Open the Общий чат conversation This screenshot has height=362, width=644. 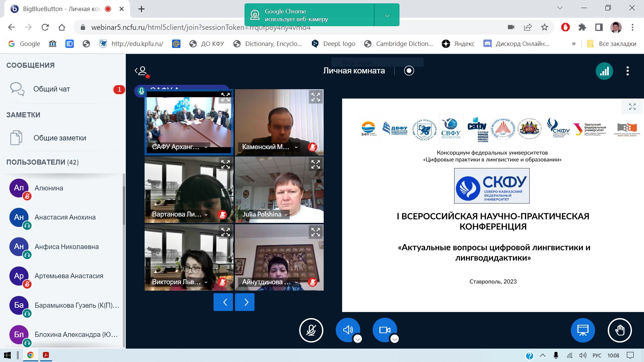(x=52, y=89)
